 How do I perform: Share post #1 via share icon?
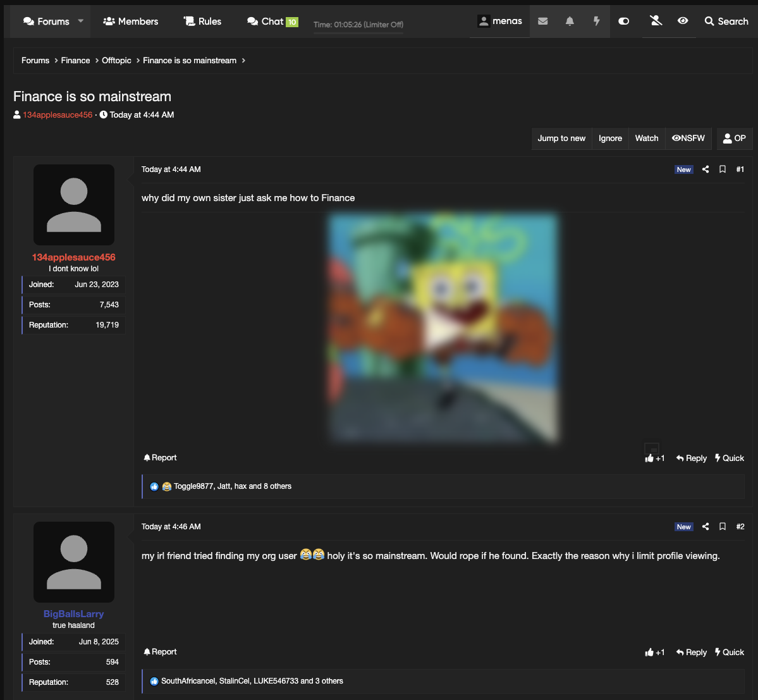click(x=706, y=169)
